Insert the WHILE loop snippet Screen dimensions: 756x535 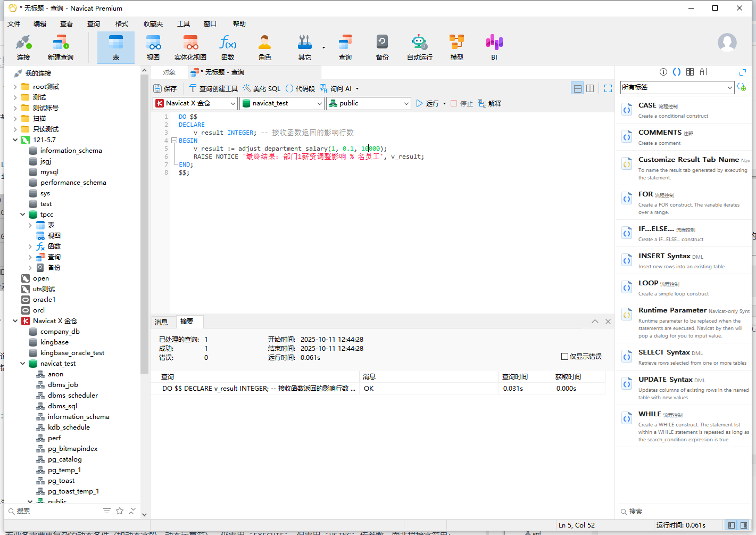click(x=684, y=426)
